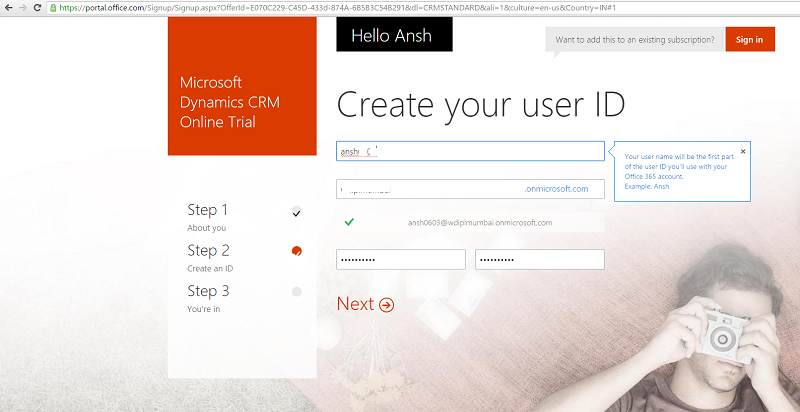Click the Create your user ID heading

tap(481, 105)
